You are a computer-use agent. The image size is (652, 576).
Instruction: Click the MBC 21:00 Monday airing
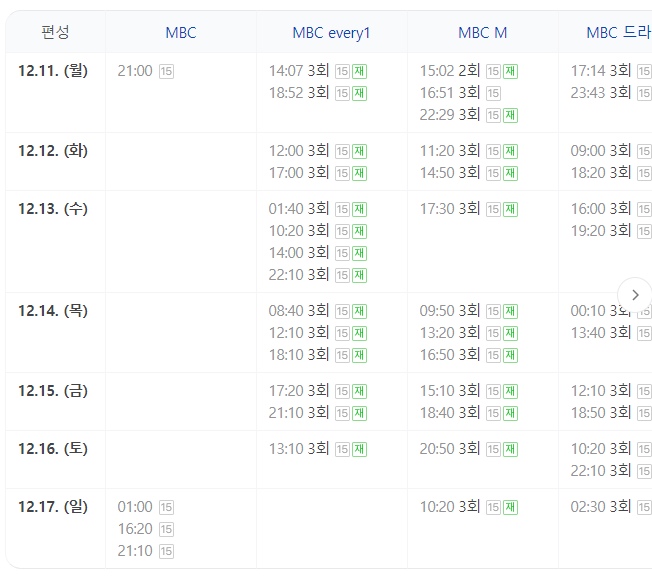pos(135,71)
